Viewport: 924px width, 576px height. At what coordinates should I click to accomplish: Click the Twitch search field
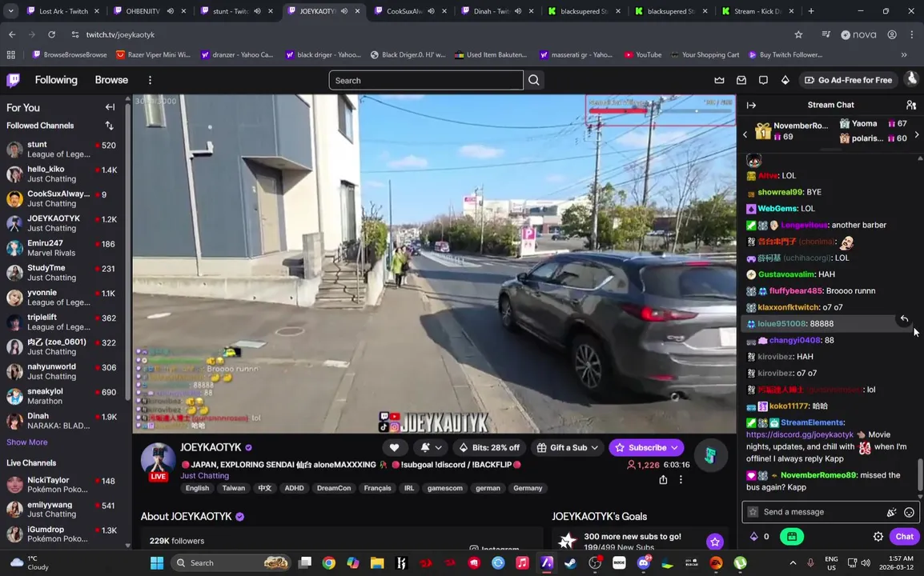coord(426,80)
